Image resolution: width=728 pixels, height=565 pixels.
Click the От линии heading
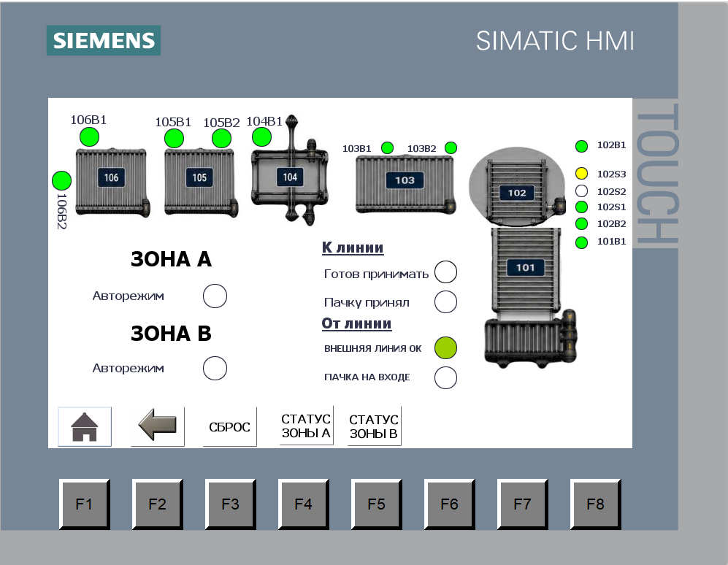pos(356,323)
